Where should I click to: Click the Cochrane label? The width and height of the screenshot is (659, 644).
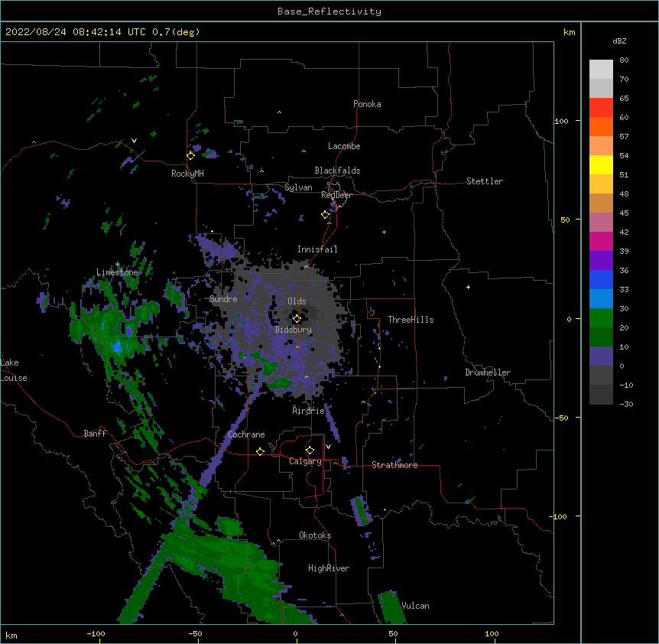tap(246, 434)
